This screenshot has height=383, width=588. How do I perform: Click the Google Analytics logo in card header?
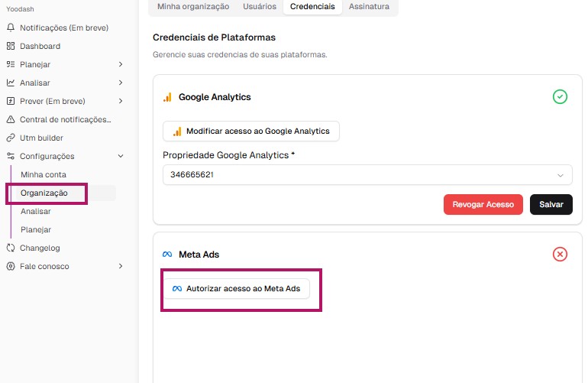pos(167,97)
